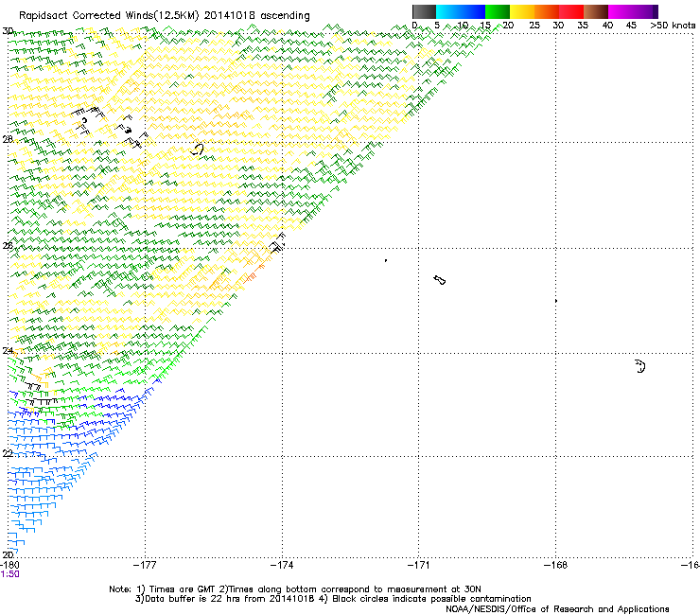Click the '22' latitude axis label
Image resolution: width=700 pixels, height=615 pixels.
click(8, 453)
